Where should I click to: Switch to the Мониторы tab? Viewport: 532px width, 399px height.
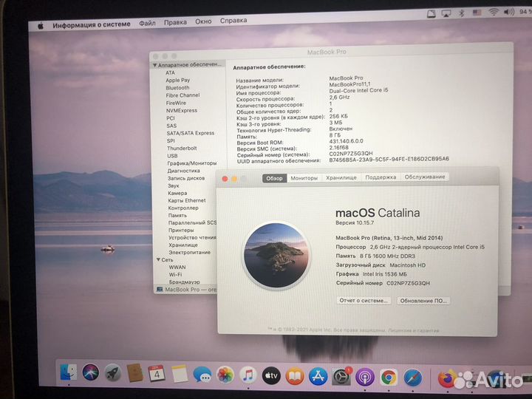pos(304,178)
